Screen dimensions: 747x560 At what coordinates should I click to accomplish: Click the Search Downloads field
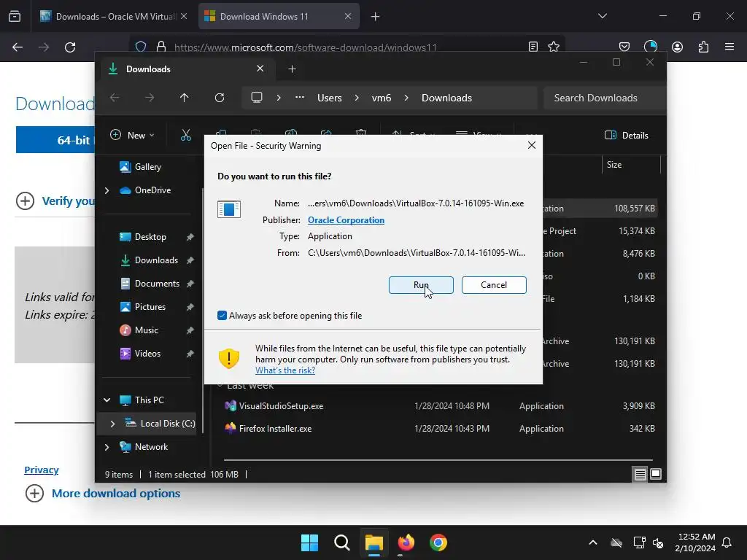(604, 98)
